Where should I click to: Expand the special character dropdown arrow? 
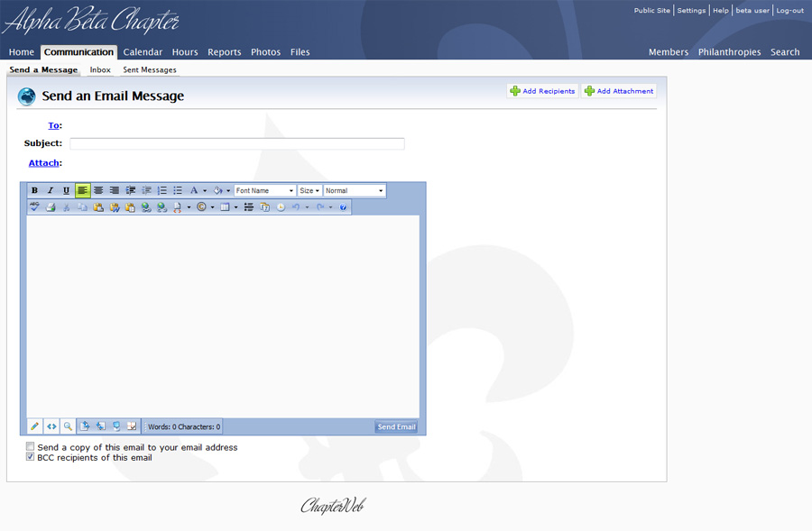[x=212, y=207]
